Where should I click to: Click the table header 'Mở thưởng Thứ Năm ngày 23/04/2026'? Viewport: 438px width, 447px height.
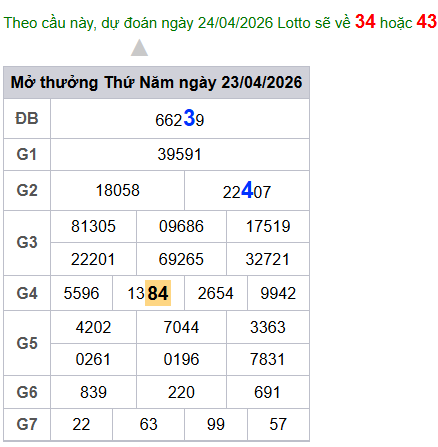pyautogui.click(x=156, y=82)
